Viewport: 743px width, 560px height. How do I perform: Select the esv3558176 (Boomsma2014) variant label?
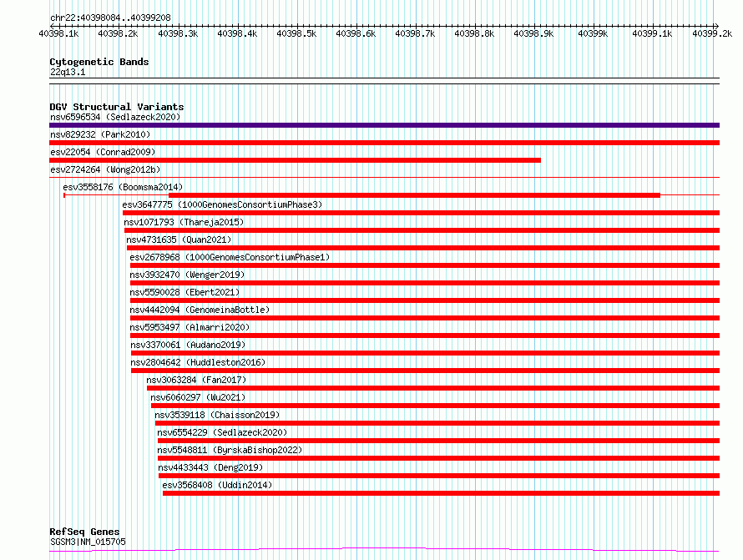123,187
